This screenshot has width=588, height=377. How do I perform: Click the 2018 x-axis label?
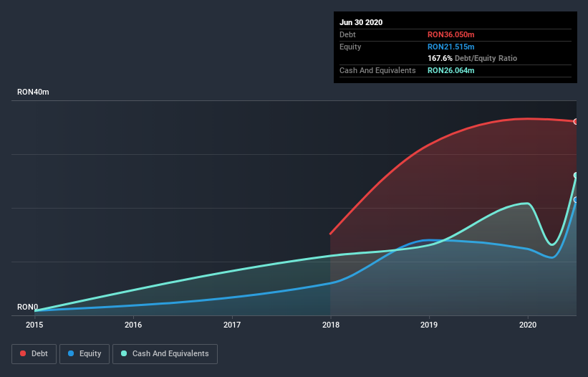pos(331,325)
